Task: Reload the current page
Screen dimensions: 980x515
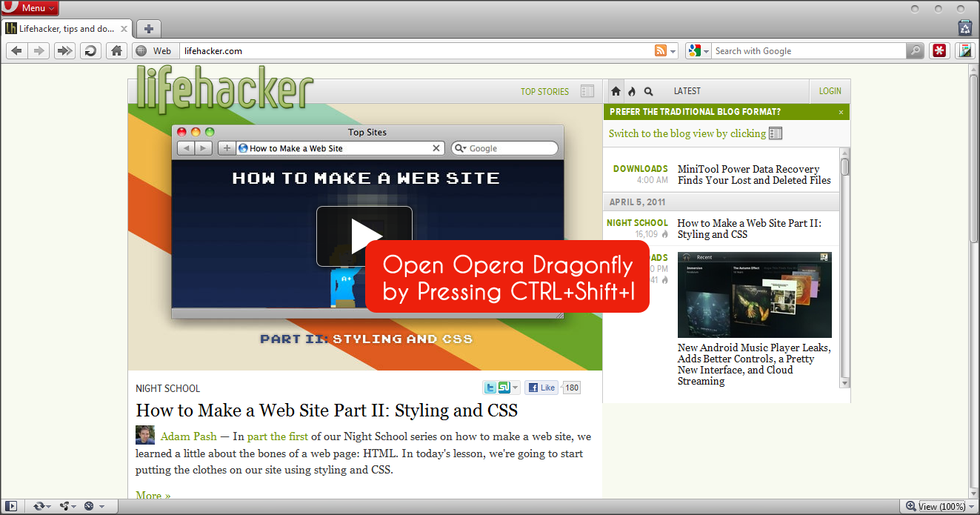Action: (x=90, y=51)
